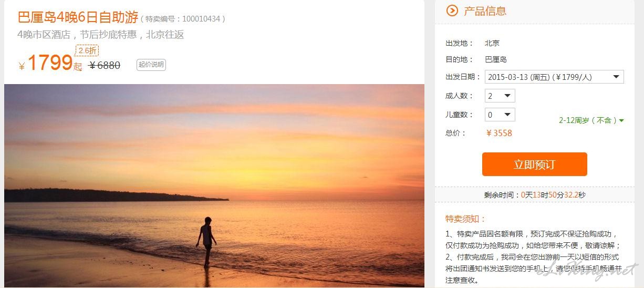
Task: Click the 特卖编号 100010434 text
Action: pos(183,19)
